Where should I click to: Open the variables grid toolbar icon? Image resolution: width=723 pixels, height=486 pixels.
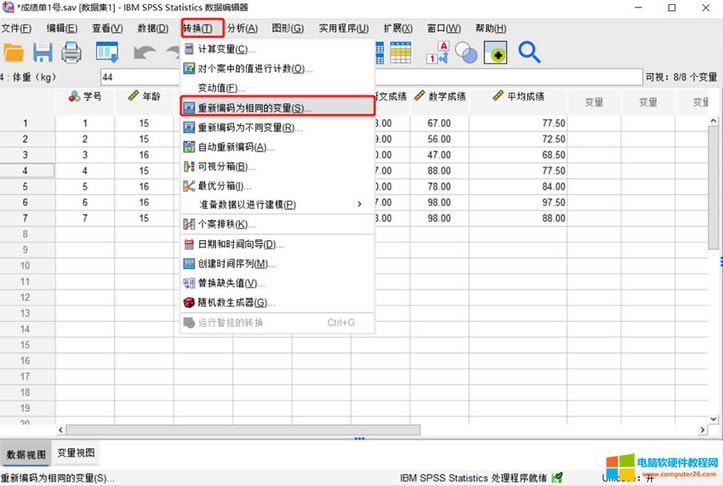click(401, 53)
